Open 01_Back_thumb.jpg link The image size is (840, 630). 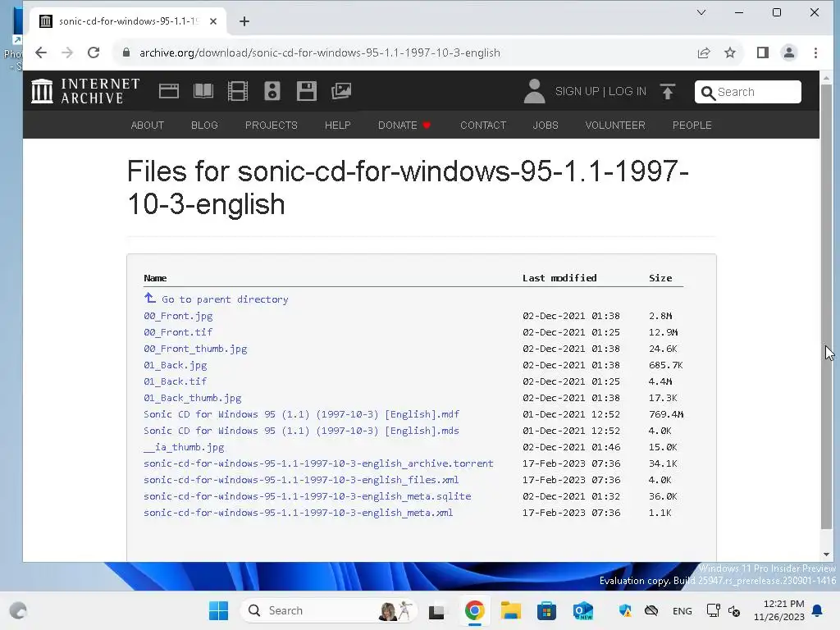[192, 398]
